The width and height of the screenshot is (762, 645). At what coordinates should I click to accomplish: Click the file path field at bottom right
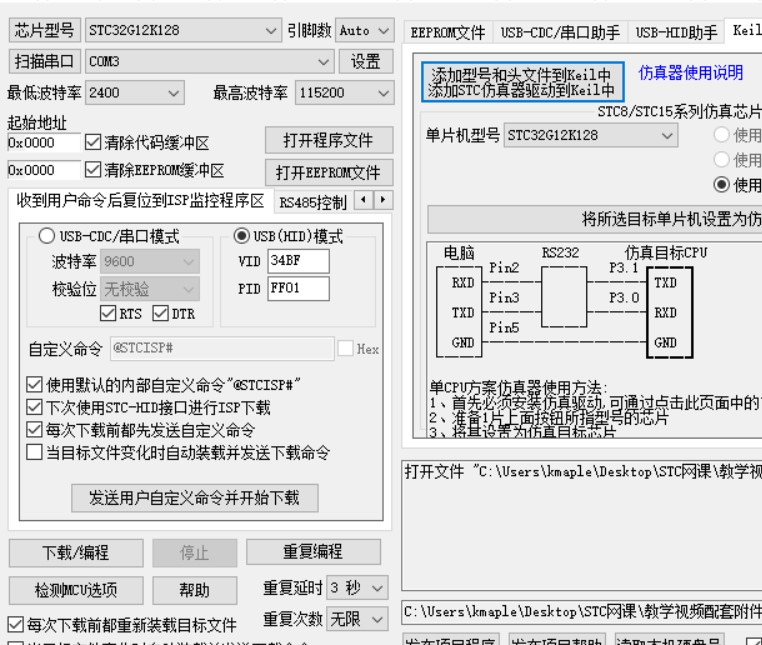point(582,611)
